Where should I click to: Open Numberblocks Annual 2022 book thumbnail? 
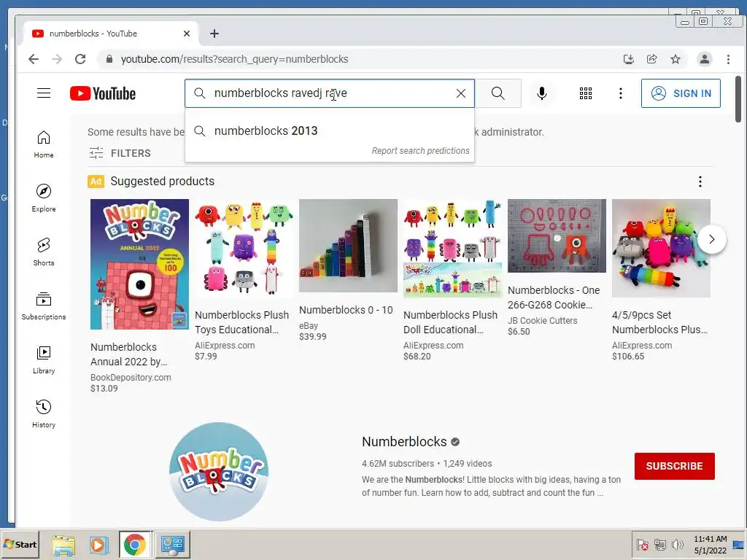139,264
